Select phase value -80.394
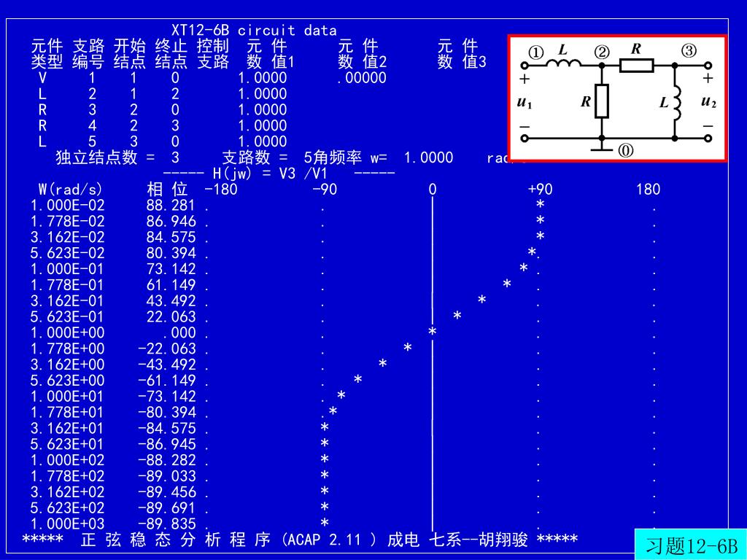Image resolution: width=747 pixels, height=560 pixels. (x=167, y=413)
